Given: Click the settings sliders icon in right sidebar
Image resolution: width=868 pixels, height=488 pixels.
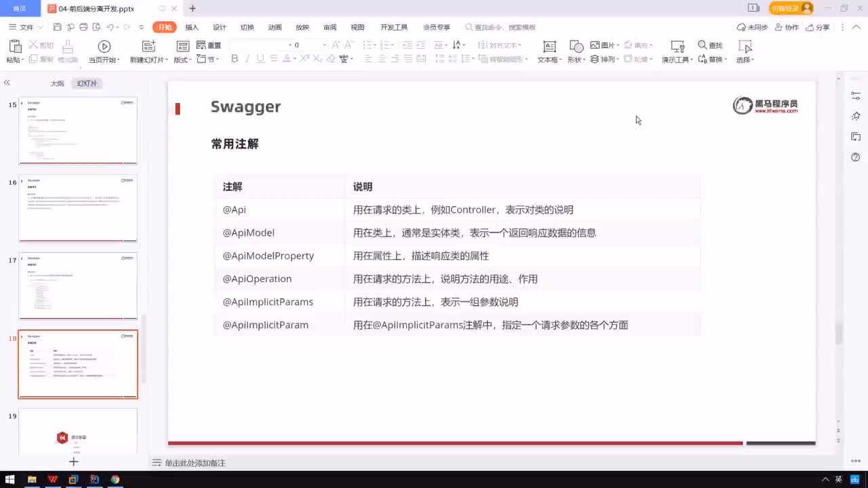Looking at the screenshot, I should [x=856, y=97].
